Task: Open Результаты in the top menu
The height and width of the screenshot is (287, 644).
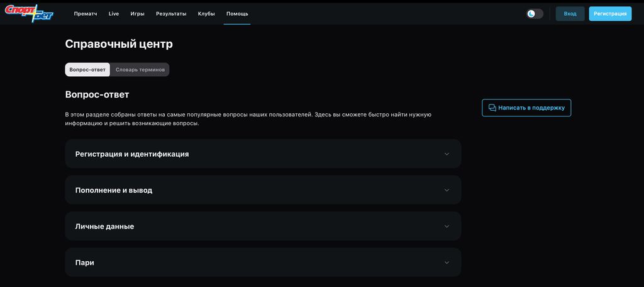Action: click(171, 14)
